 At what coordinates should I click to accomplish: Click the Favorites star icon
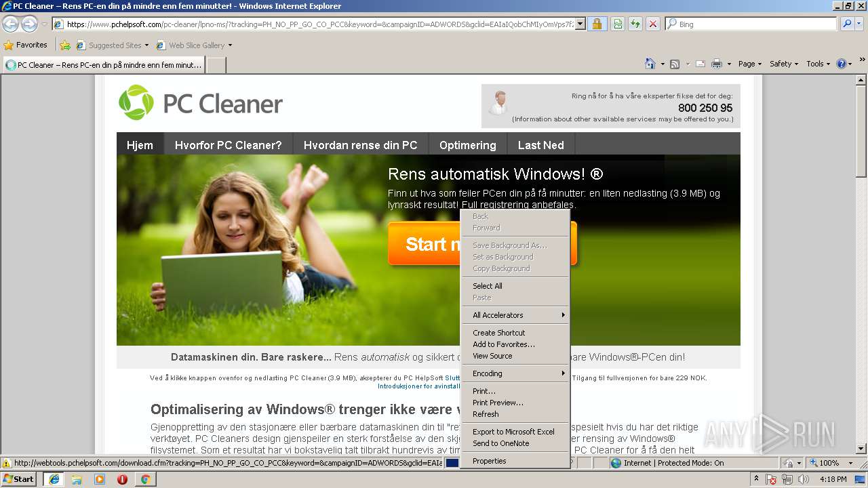click(x=8, y=45)
